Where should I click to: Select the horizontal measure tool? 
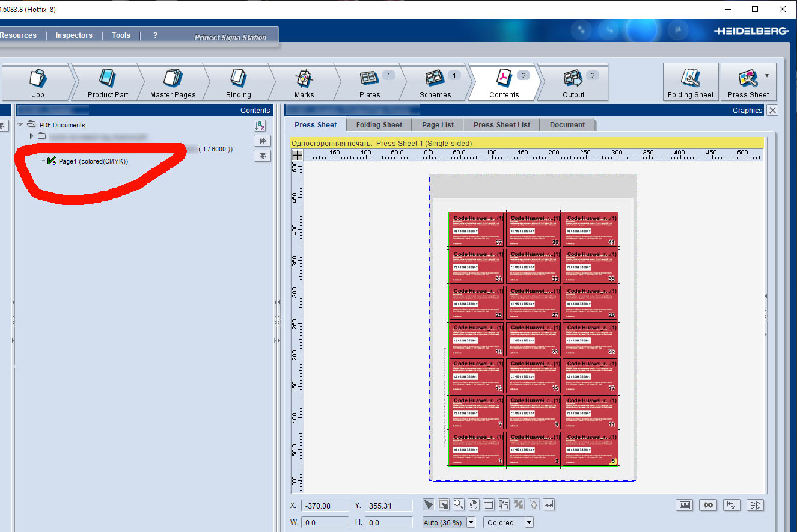(x=549, y=505)
